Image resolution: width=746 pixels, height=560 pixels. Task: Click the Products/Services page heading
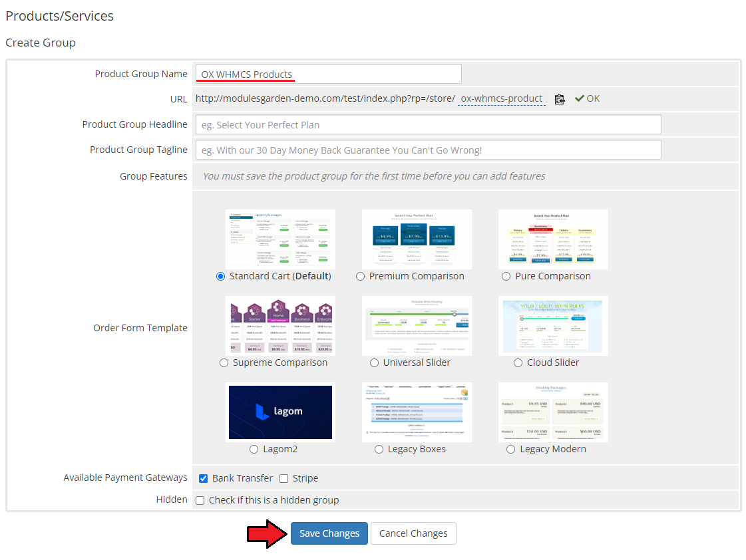point(59,16)
